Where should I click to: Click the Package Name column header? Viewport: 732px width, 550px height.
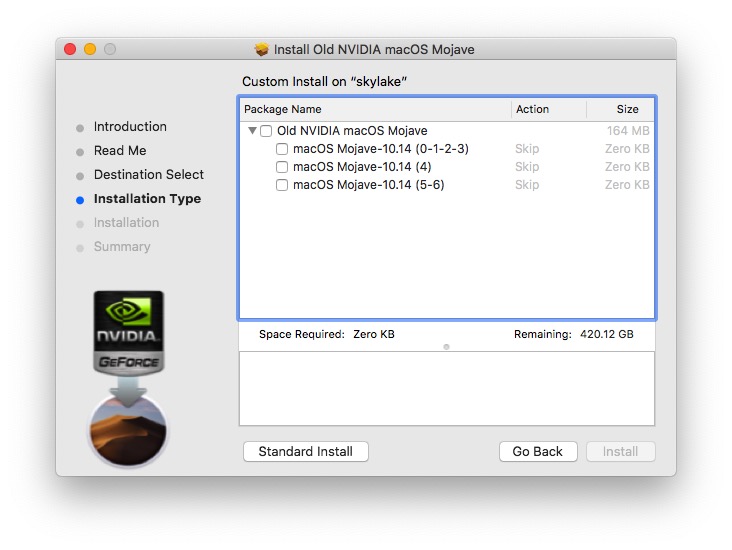click(x=375, y=109)
